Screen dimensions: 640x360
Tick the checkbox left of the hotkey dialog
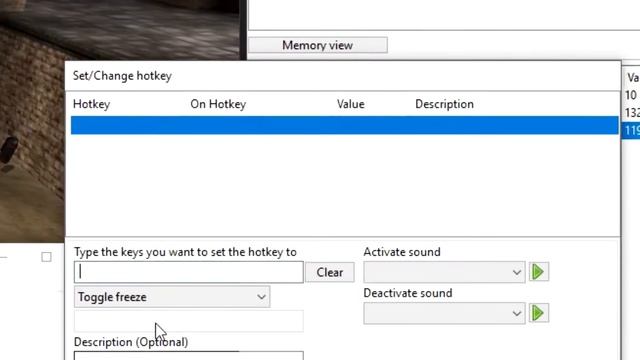click(x=46, y=257)
